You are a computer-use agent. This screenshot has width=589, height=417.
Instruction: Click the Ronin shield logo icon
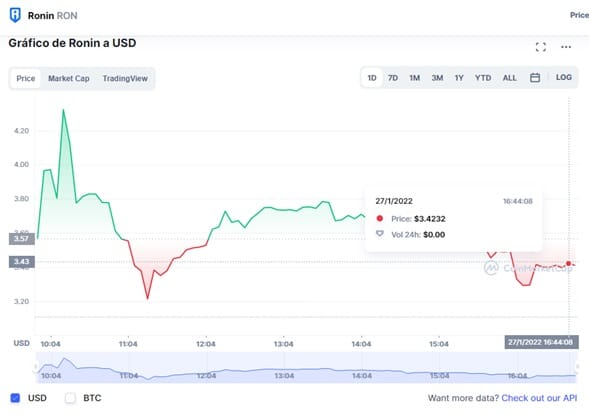(x=15, y=15)
